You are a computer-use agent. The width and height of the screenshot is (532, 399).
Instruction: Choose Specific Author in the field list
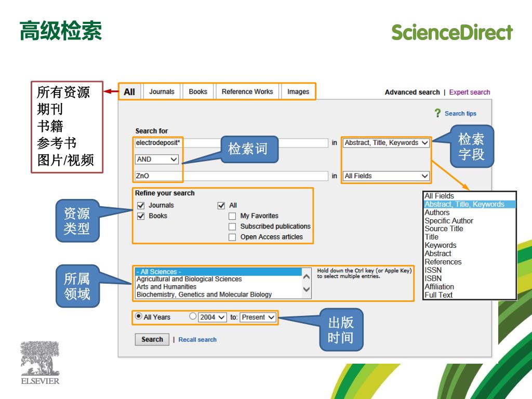(x=470, y=220)
